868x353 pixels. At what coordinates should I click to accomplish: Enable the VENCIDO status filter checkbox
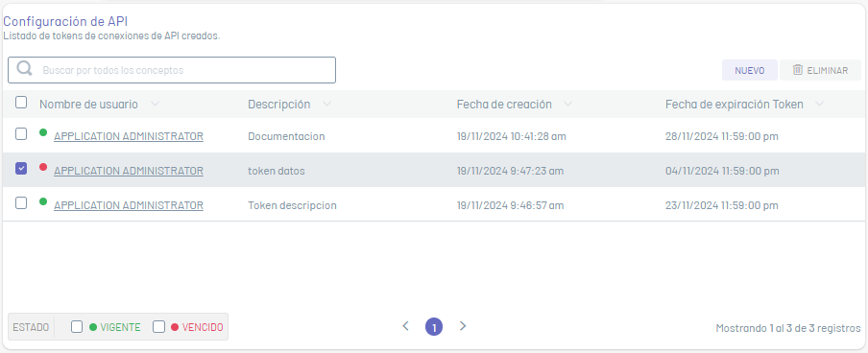tap(158, 327)
